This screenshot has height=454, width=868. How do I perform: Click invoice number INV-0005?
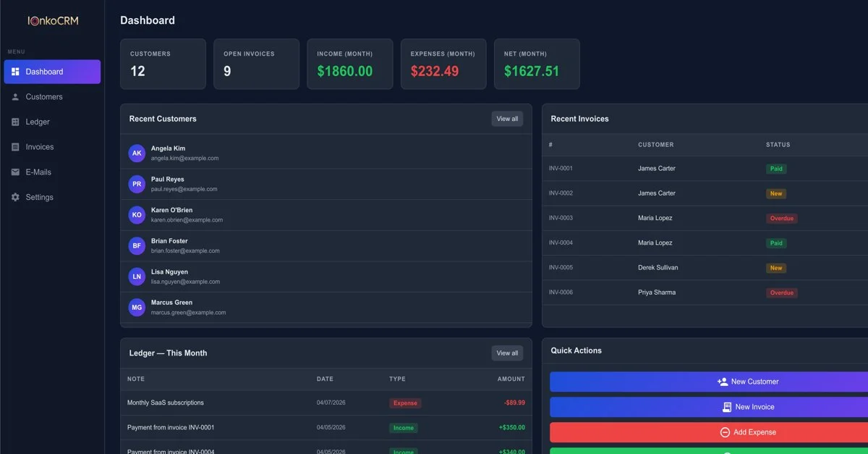pyautogui.click(x=561, y=268)
